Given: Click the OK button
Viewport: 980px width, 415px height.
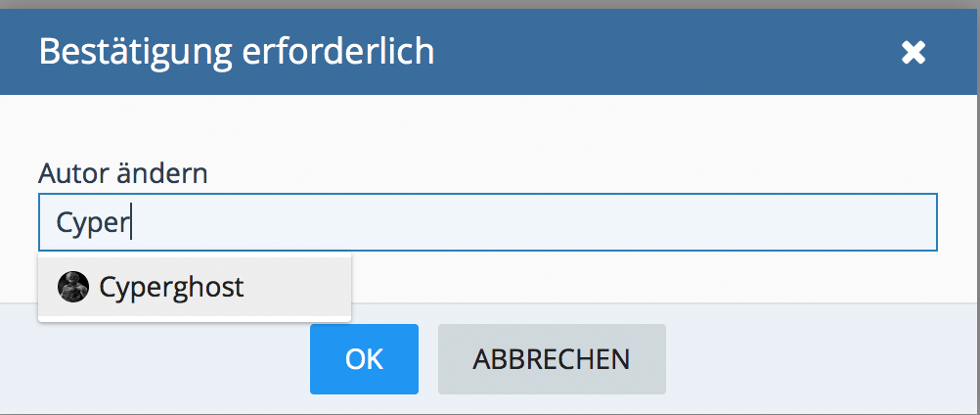Looking at the screenshot, I should 364,359.
